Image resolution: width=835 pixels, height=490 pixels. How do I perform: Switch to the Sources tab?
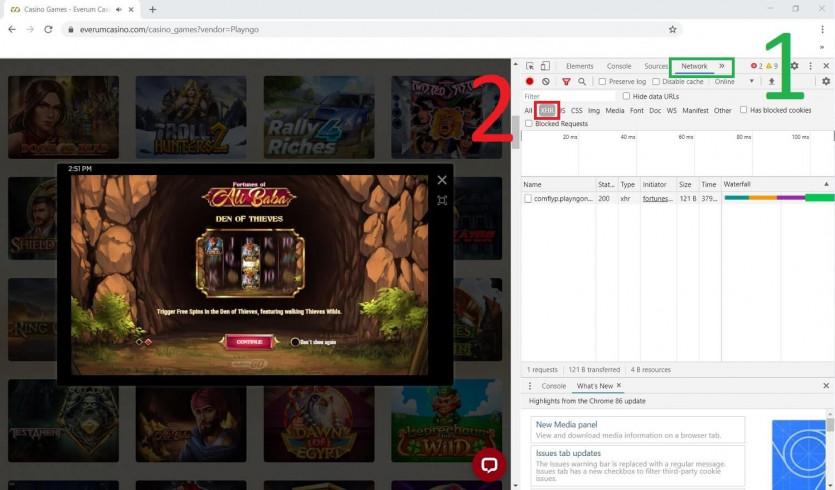pyautogui.click(x=656, y=66)
